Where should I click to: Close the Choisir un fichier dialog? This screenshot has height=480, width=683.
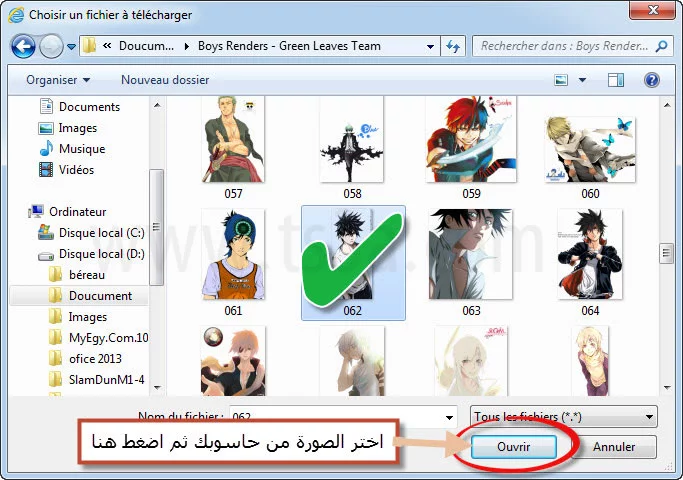click(652, 10)
